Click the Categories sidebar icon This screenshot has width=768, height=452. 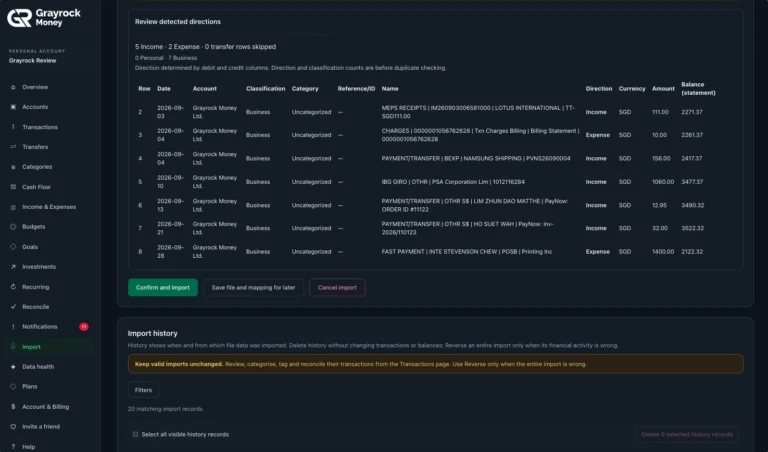click(13, 167)
